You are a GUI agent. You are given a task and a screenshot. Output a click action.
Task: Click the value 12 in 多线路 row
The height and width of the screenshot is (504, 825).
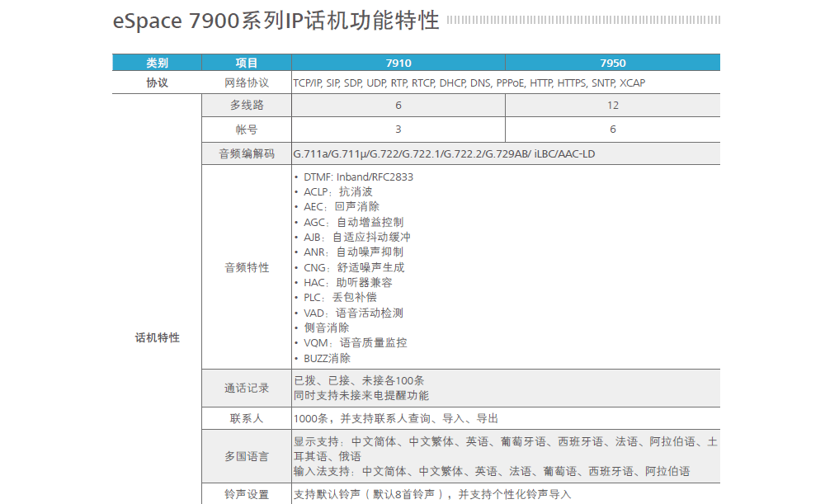coord(612,106)
